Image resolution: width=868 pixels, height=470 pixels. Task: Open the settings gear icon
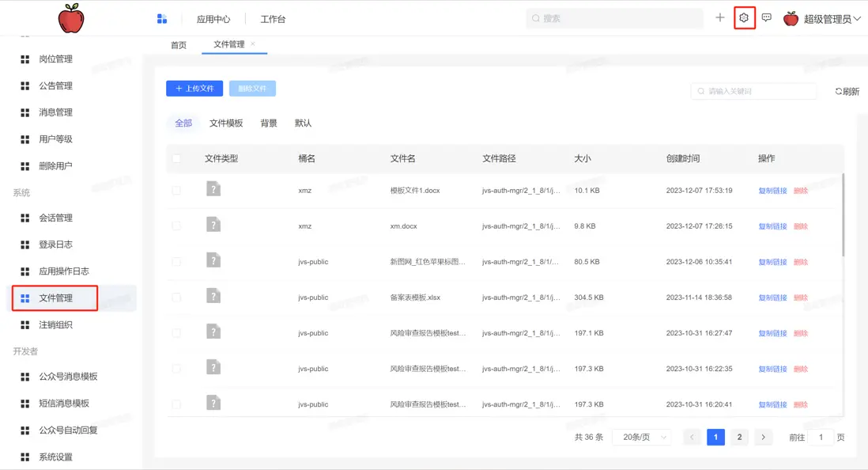tap(744, 17)
